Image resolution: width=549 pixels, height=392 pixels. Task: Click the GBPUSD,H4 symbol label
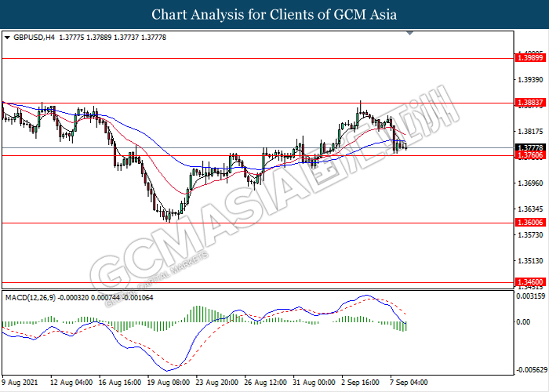34,38
